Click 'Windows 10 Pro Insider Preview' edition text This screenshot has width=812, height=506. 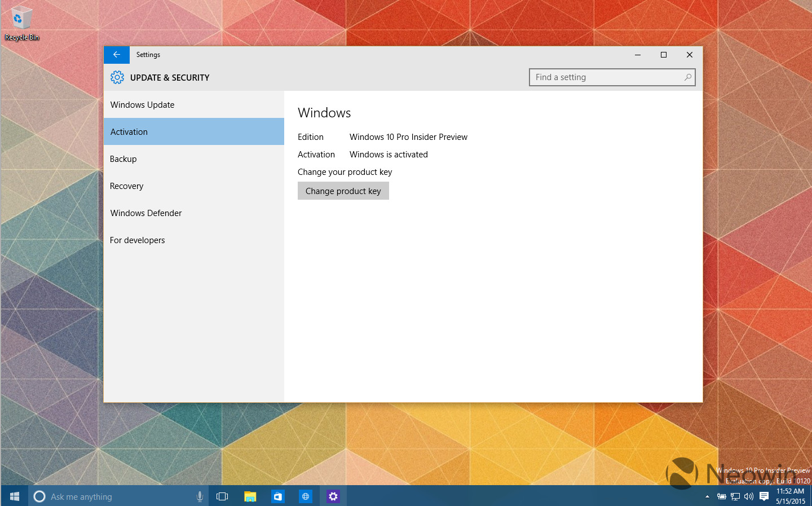(408, 137)
